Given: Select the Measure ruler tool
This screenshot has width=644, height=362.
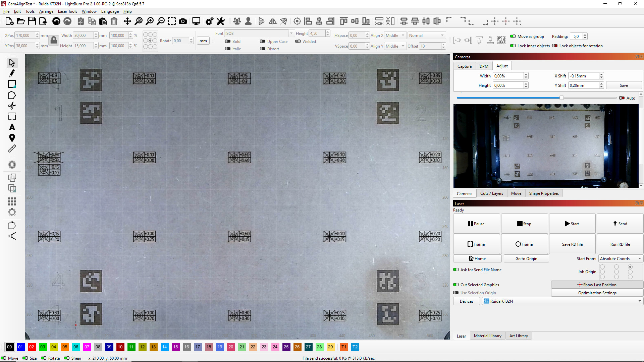Looking at the screenshot, I should pos(12,148).
